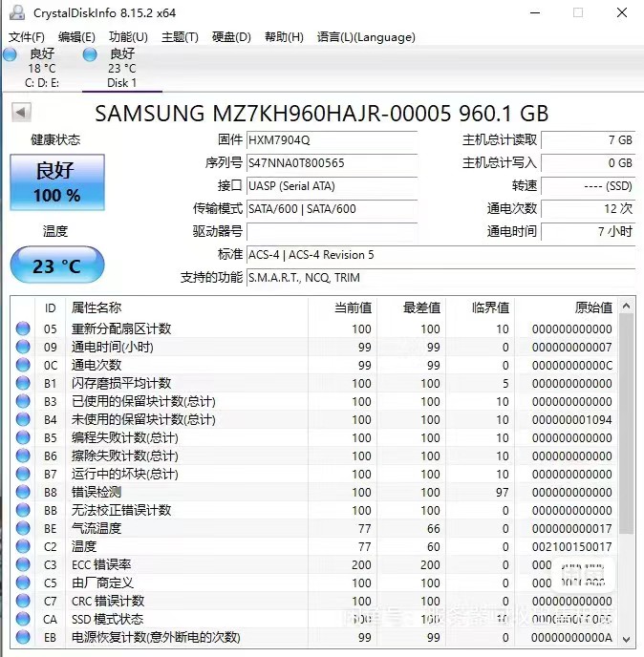Open the 硬盘(D) menu
Viewport: 644px width, 657px height.
pyautogui.click(x=231, y=37)
